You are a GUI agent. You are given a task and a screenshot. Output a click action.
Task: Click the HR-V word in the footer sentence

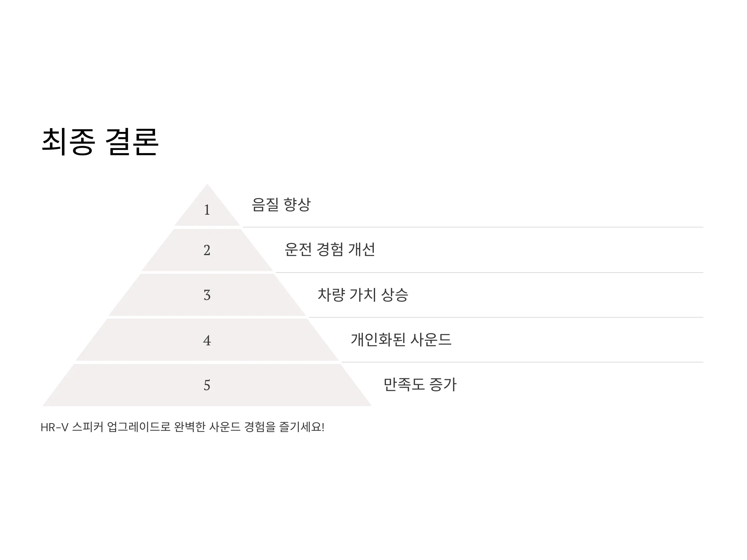(x=54, y=428)
